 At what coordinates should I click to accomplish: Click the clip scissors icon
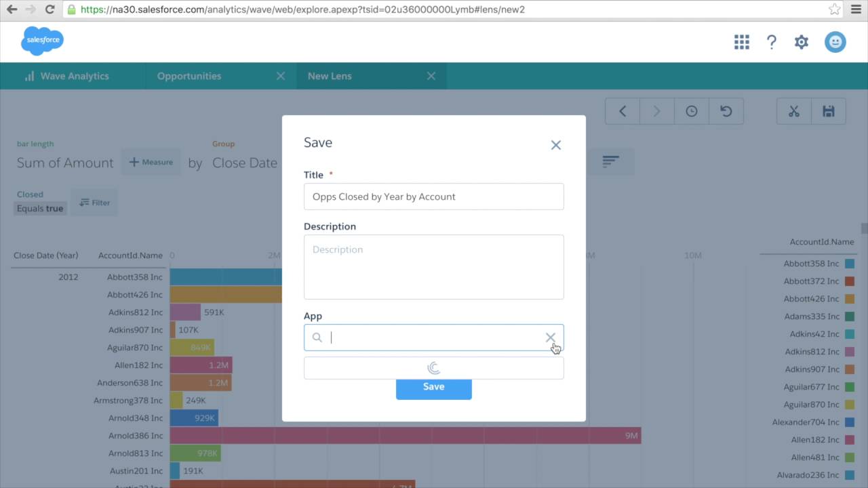794,111
